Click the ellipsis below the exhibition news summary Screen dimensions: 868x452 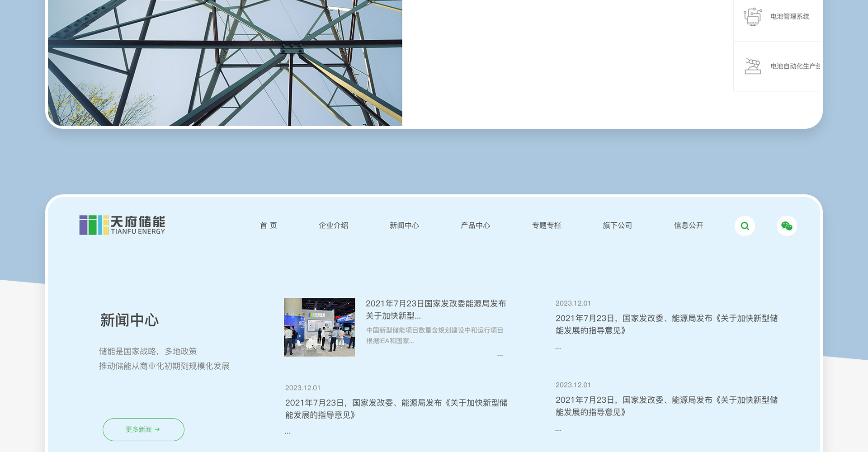pyautogui.click(x=500, y=355)
